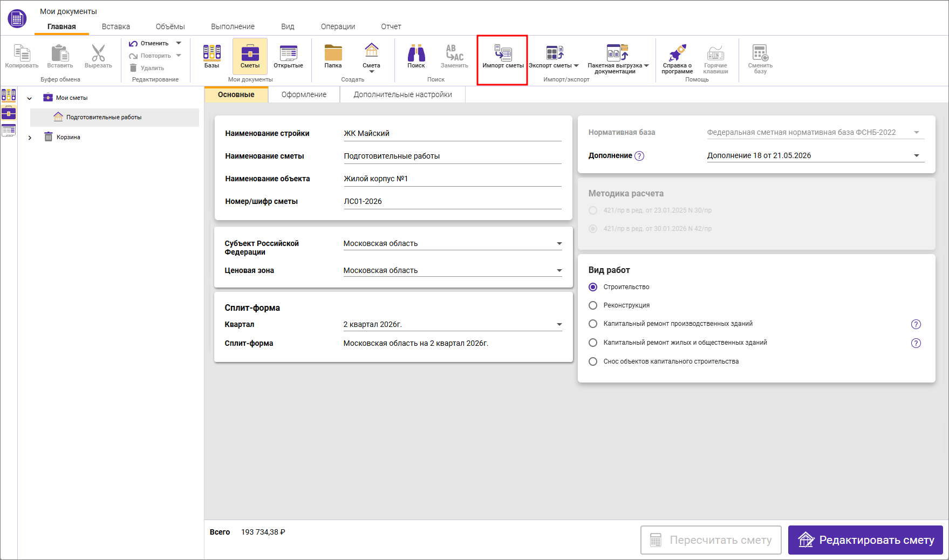Click the application logo icon

click(17, 19)
